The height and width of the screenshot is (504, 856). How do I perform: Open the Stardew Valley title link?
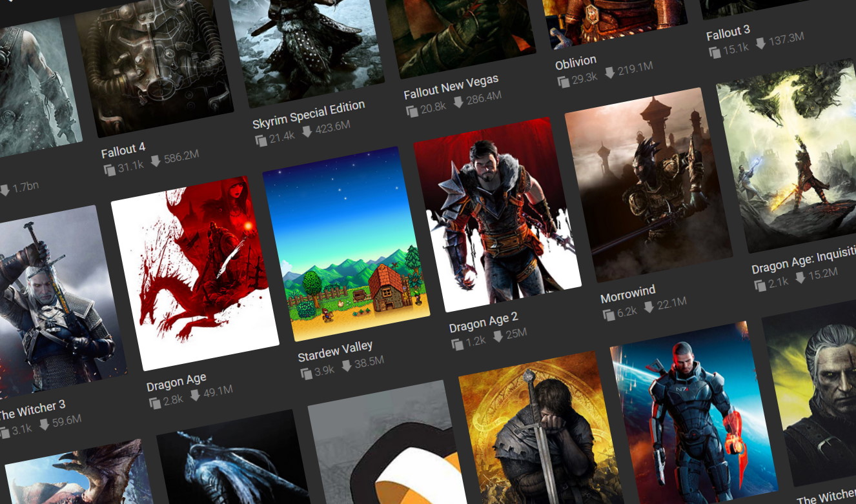pyautogui.click(x=336, y=350)
